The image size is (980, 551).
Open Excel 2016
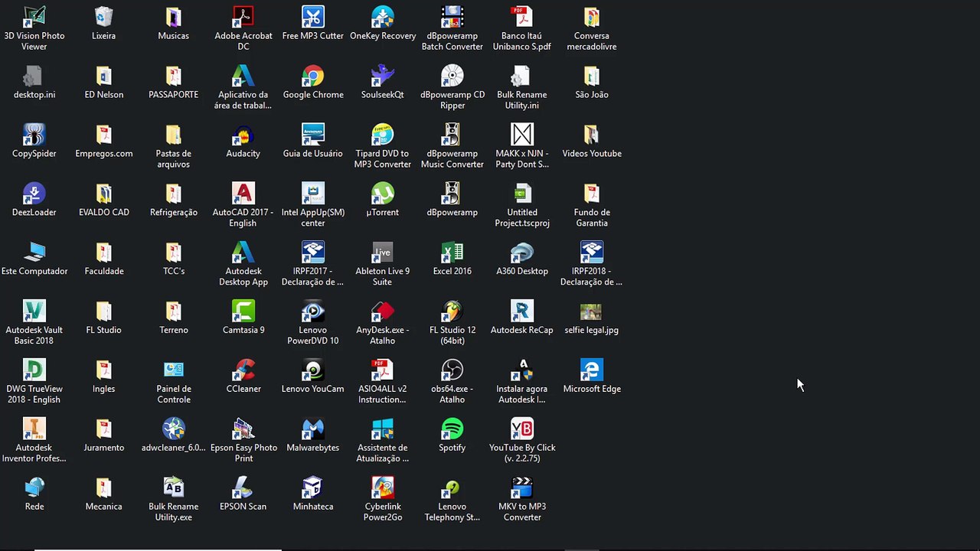click(x=452, y=253)
